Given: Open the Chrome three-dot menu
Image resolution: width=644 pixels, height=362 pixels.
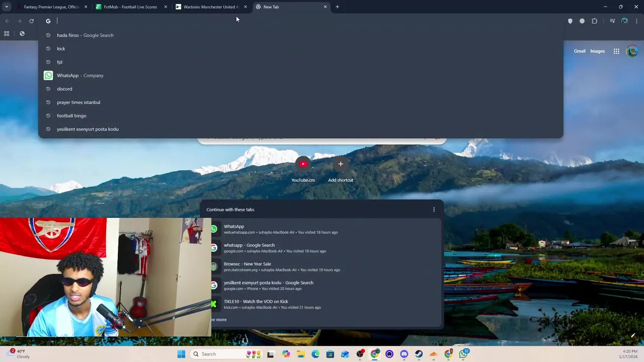Looking at the screenshot, I should click(636, 21).
